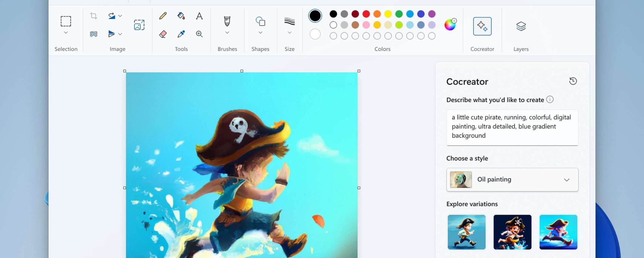Toggle the Cocreator panel from the toolbar

pos(482,26)
